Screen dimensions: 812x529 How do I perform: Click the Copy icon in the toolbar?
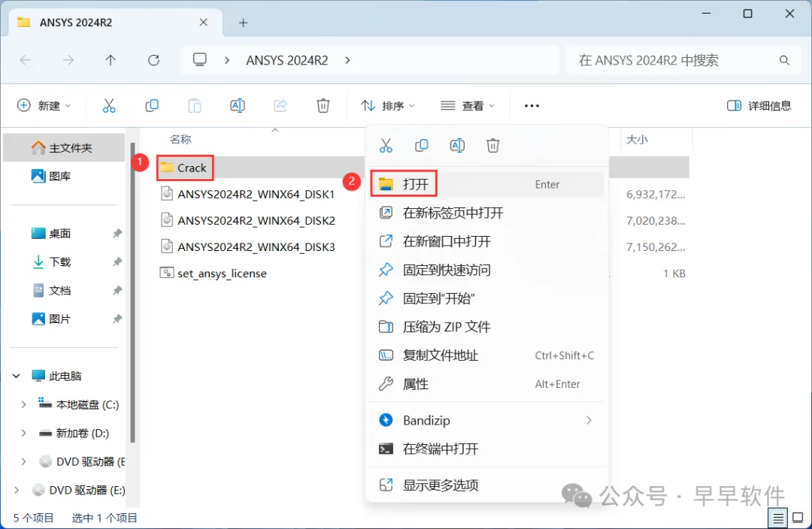[152, 106]
